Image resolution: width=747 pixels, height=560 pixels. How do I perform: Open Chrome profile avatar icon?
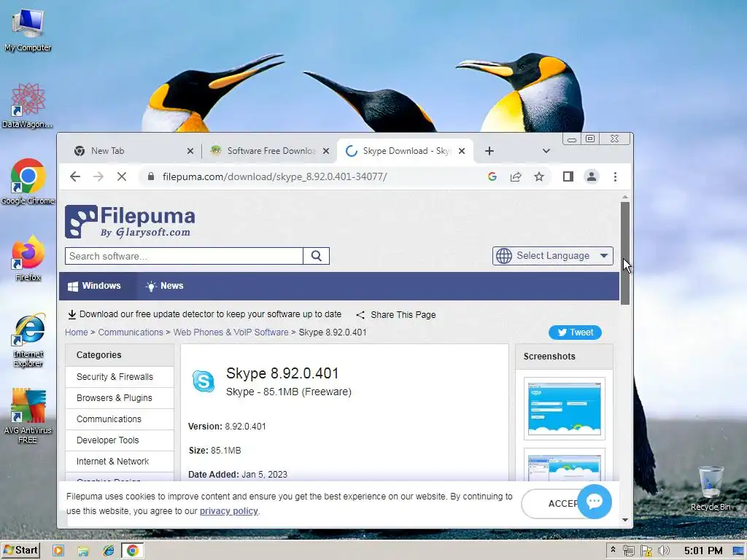point(591,176)
